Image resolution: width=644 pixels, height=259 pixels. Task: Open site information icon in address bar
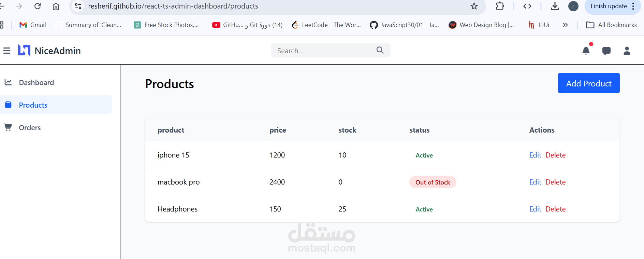(78, 6)
